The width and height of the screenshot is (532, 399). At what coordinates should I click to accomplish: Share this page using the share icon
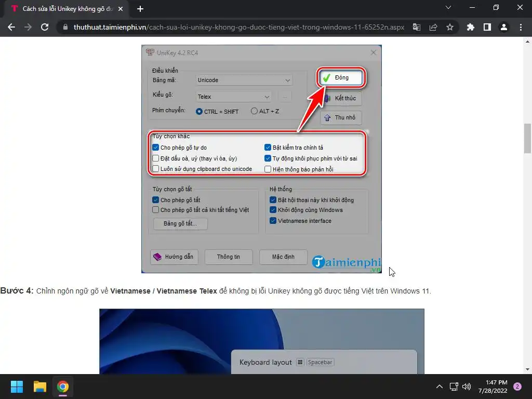pos(433,27)
